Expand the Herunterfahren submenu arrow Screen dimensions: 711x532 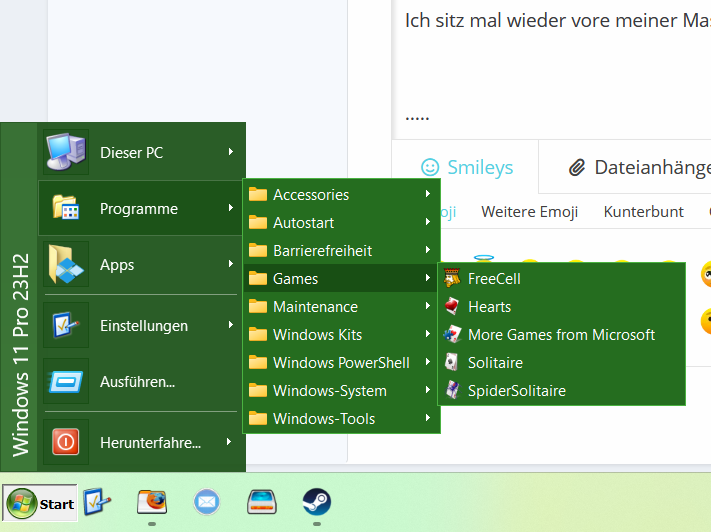point(229,441)
